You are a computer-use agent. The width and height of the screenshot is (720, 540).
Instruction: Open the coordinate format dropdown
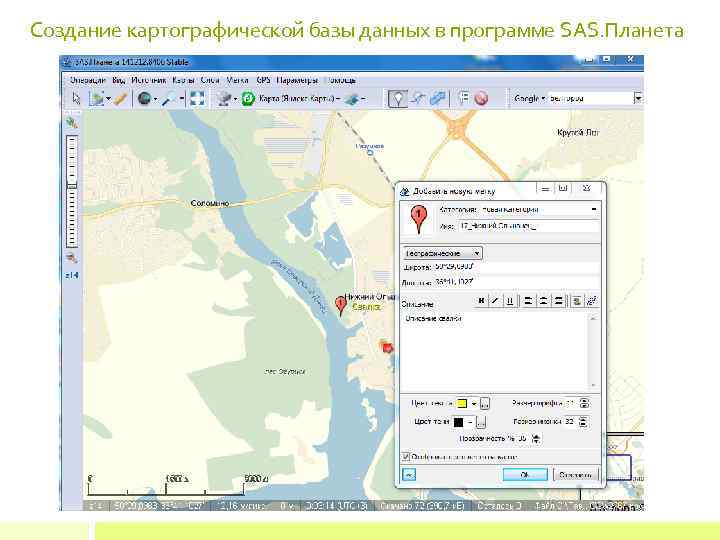click(443, 253)
